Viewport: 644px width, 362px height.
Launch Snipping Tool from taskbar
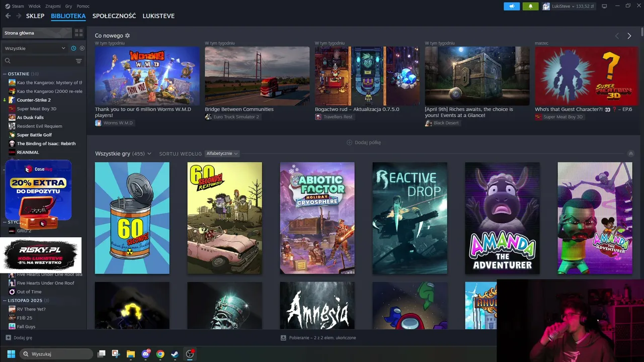click(x=116, y=354)
